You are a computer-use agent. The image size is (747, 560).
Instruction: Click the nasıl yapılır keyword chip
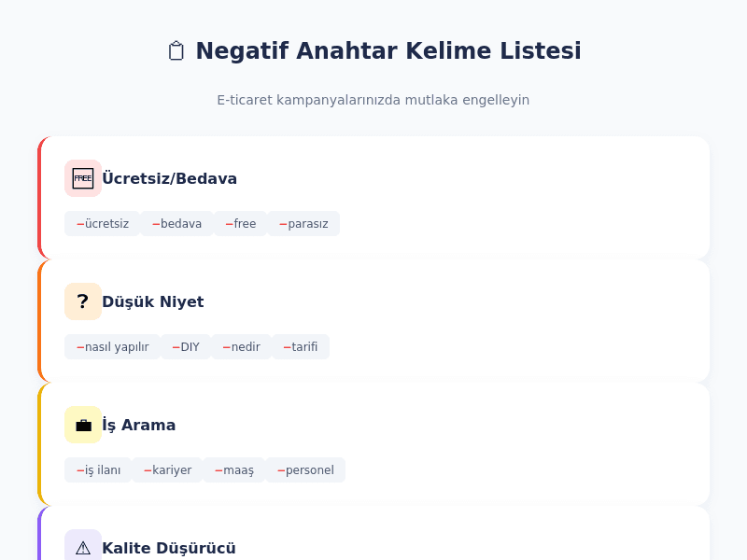tap(112, 346)
